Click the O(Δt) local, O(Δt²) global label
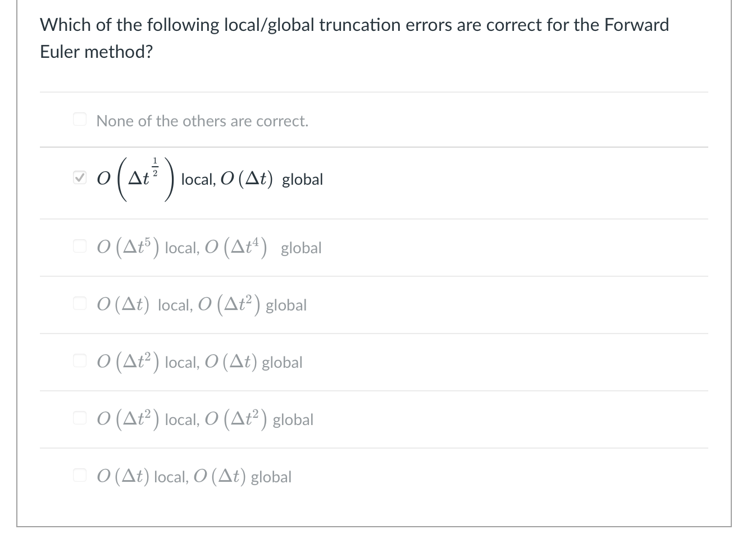 point(202,304)
